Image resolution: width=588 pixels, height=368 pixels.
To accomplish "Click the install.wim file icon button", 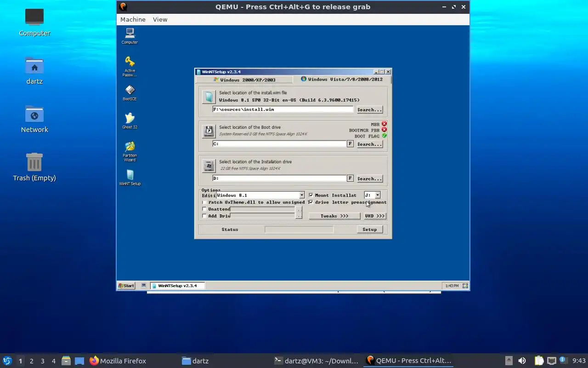I will pyautogui.click(x=209, y=97).
